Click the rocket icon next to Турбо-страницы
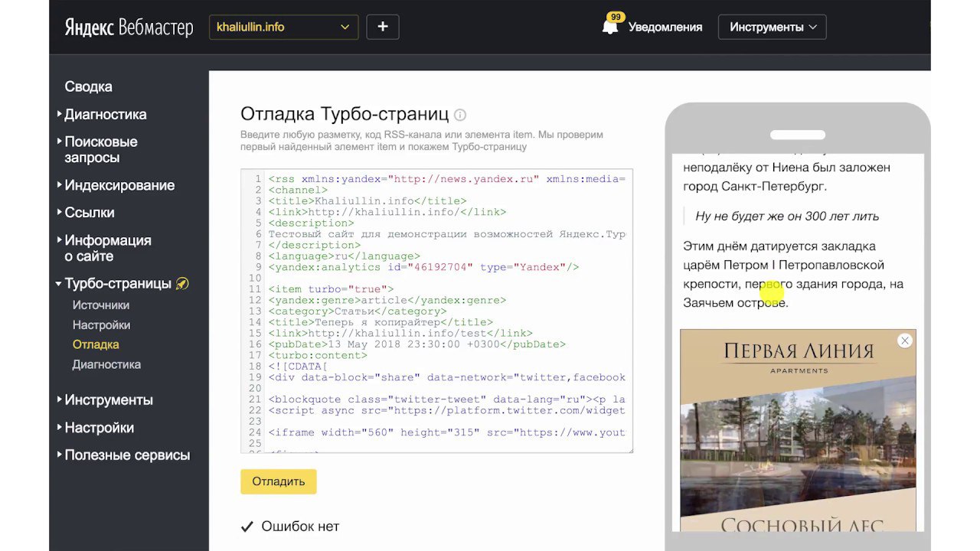 click(182, 283)
